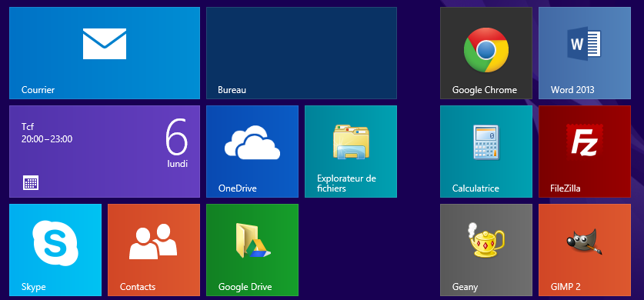Image resolution: width=644 pixels, height=300 pixels.
Task: Open the Bureau desktop tile
Action: (302, 53)
